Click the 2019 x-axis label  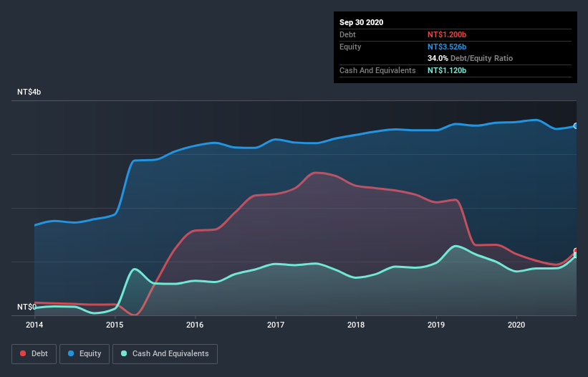436,325
